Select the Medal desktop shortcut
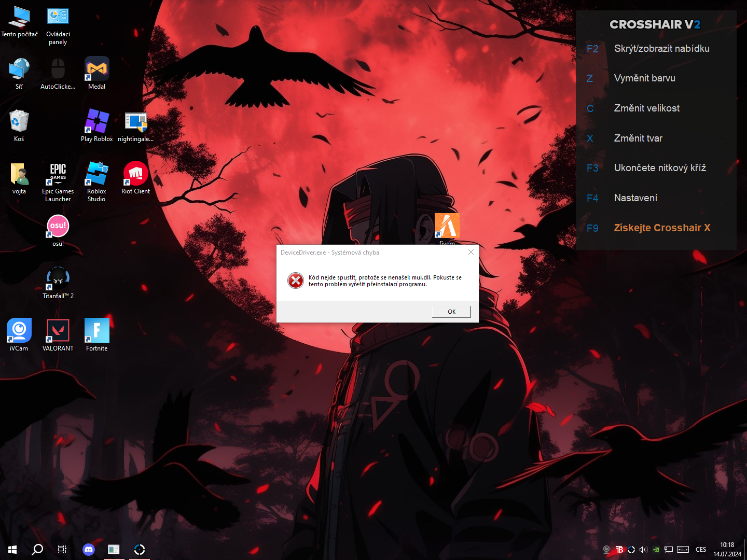 [97, 74]
